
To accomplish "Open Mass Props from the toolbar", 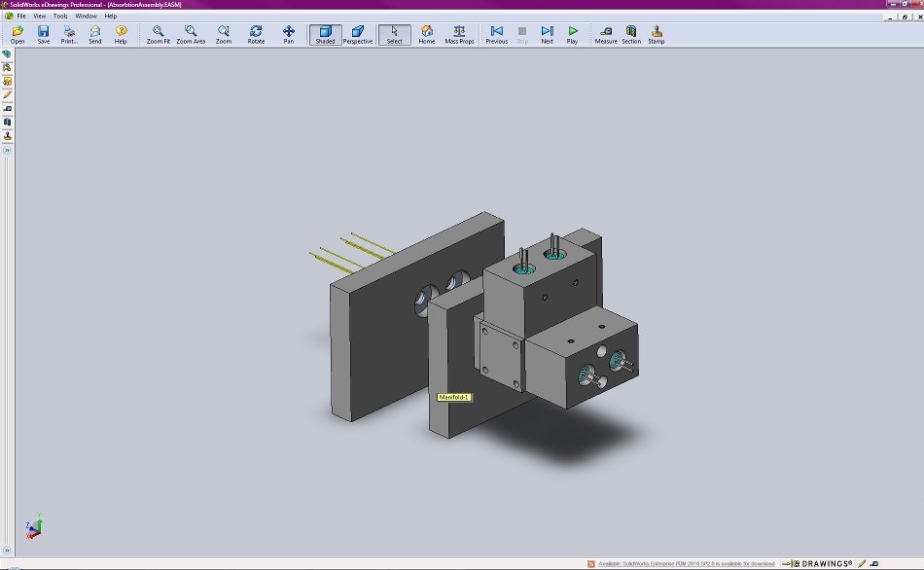I will tap(459, 35).
